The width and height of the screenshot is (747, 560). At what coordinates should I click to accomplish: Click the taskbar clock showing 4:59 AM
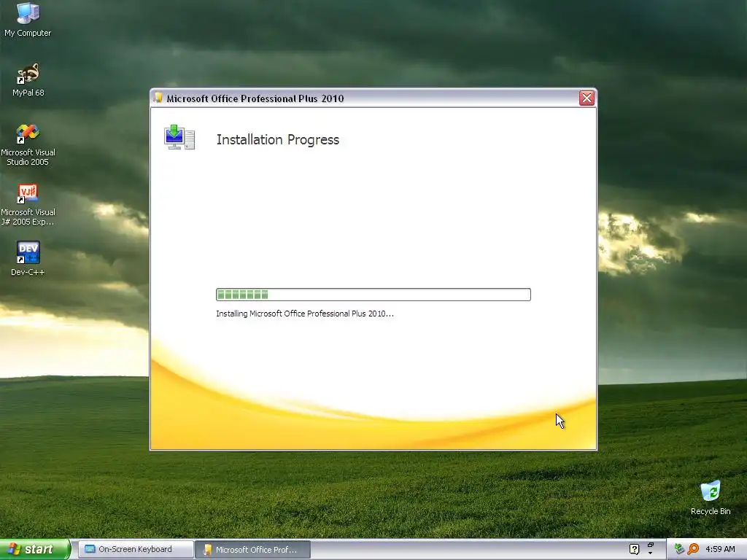tap(720, 549)
